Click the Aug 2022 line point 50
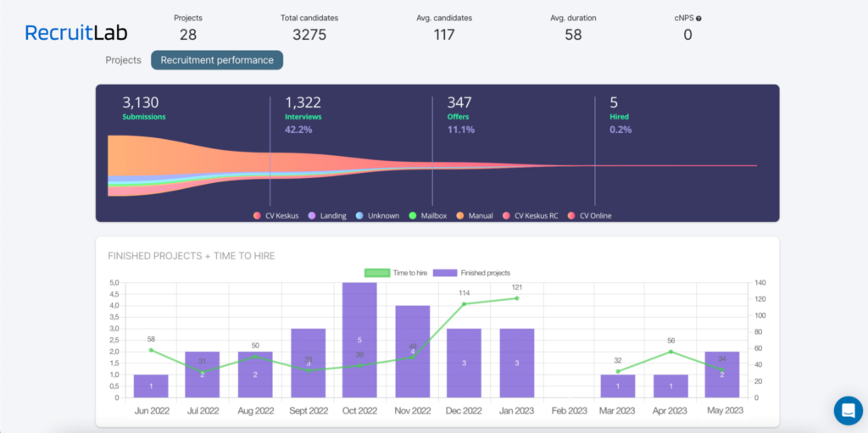This screenshot has height=433, width=868. 255,357
